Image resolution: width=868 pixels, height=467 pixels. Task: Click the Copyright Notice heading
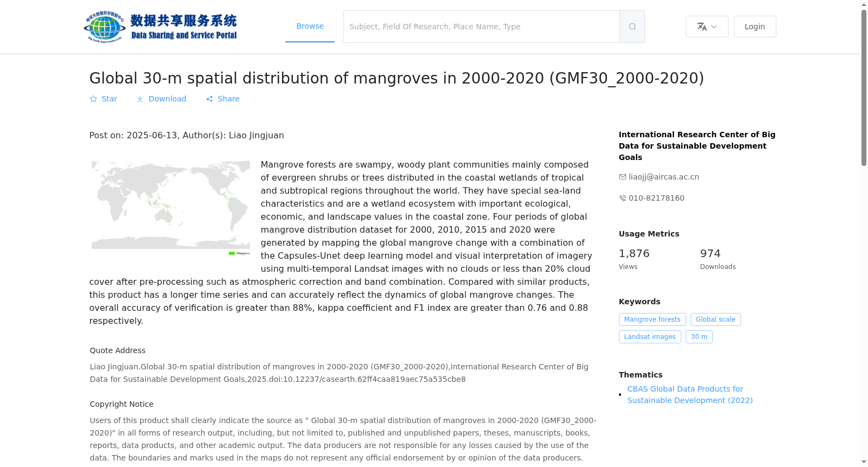(122, 404)
